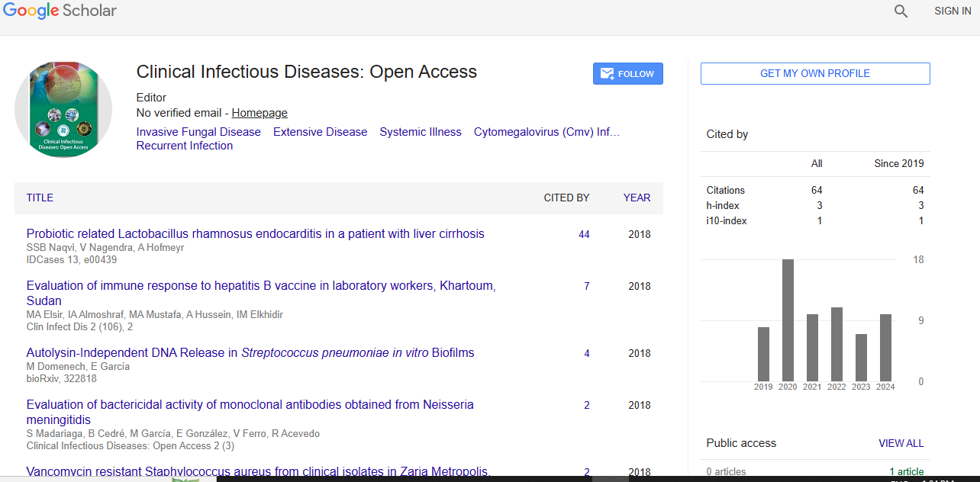Sort by the Cited By header
The width and height of the screenshot is (980, 482).
(x=566, y=198)
